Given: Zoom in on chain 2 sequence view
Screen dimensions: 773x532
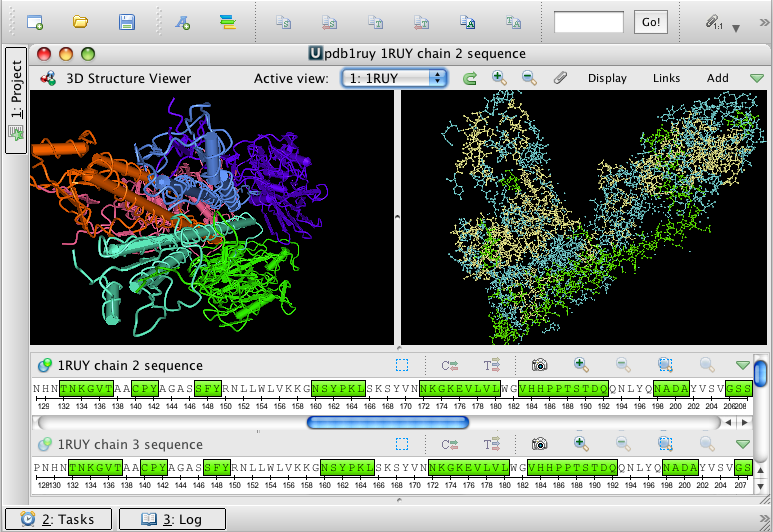Looking at the screenshot, I should click(580, 366).
